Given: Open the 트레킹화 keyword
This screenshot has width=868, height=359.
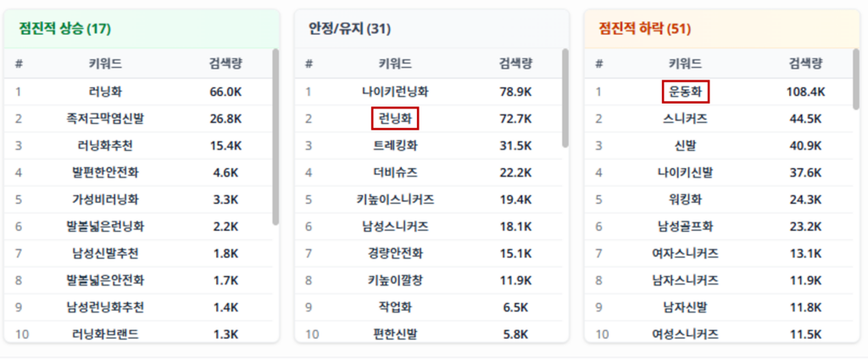Looking at the screenshot, I should coord(395,146).
